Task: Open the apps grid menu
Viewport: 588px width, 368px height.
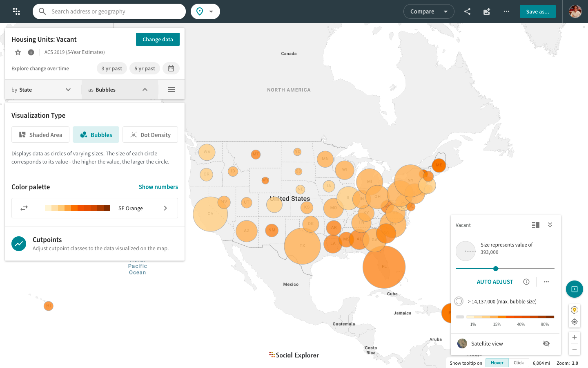Action: coord(16,11)
